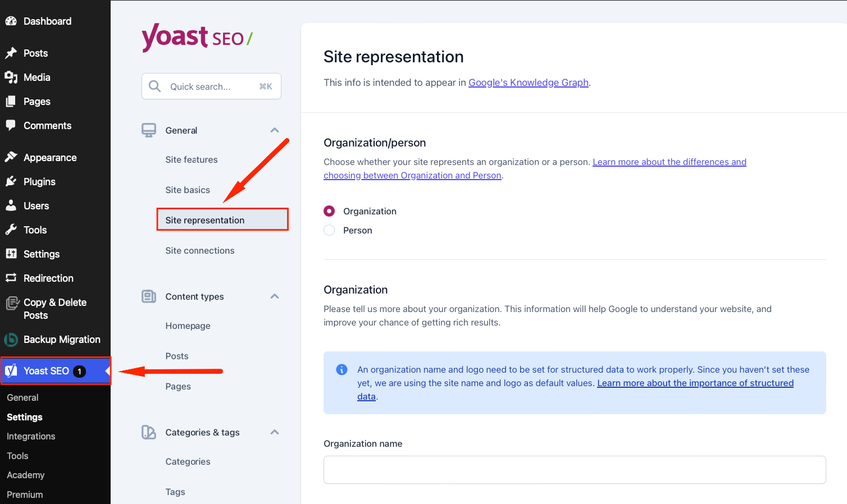Open the Google's Knowledge Graph link
The image size is (847, 504).
coord(528,83)
